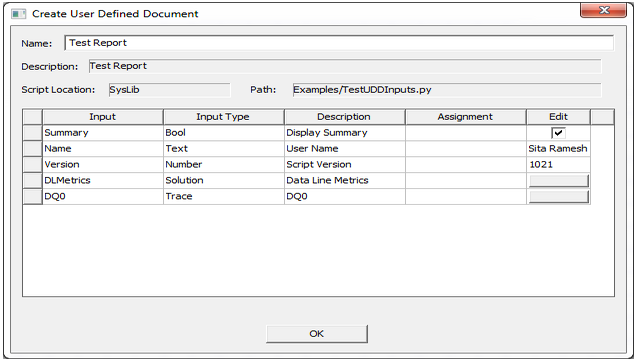
Task: Click the Edit column header
Action: 558,117
